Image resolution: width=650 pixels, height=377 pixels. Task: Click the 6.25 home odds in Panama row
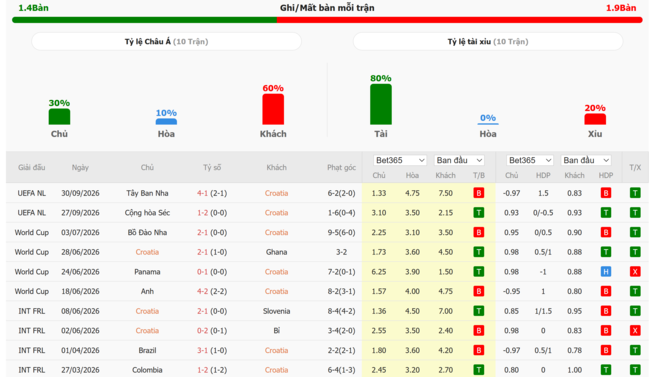pyautogui.click(x=378, y=272)
